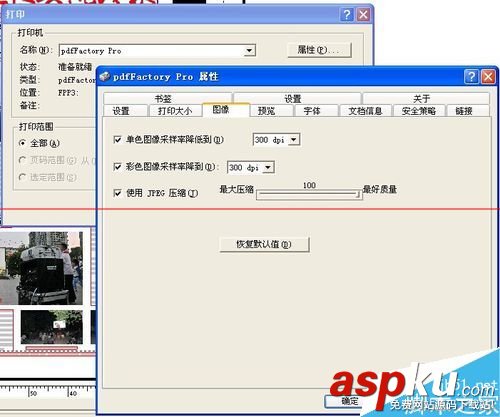Click JPEG compression quality slider
Screen dimensions: 500x417
tap(309, 195)
